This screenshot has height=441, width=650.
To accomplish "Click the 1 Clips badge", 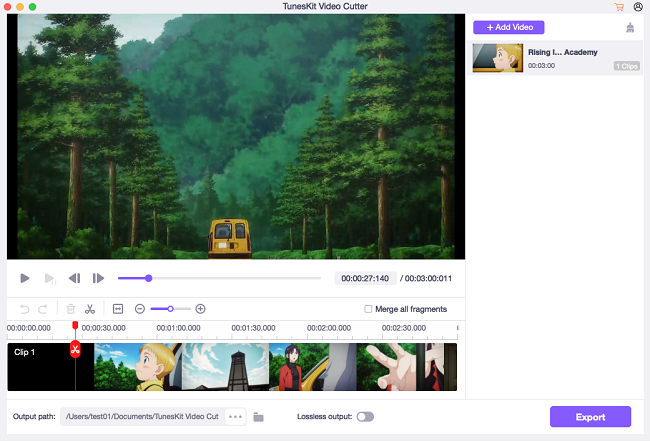I will 627,66.
